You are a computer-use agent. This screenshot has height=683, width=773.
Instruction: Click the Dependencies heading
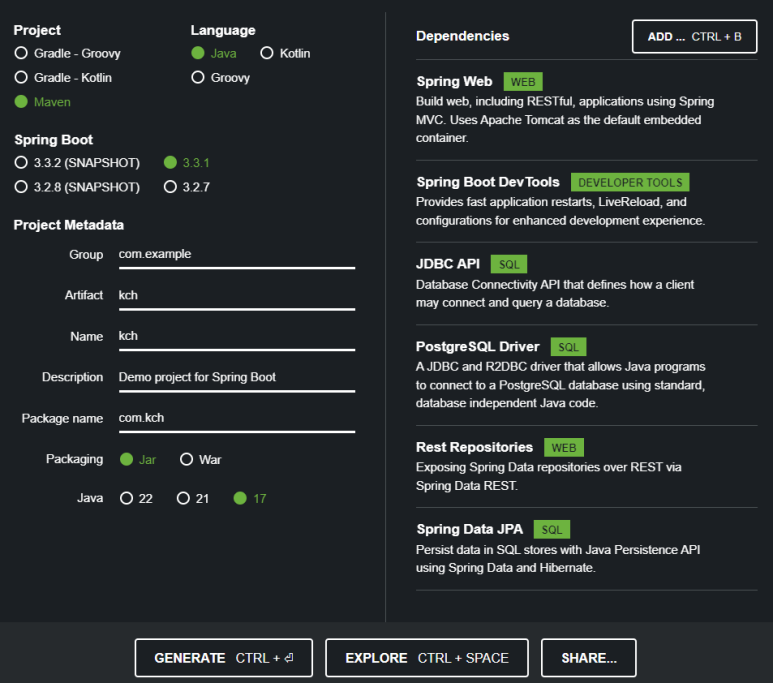click(x=462, y=36)
